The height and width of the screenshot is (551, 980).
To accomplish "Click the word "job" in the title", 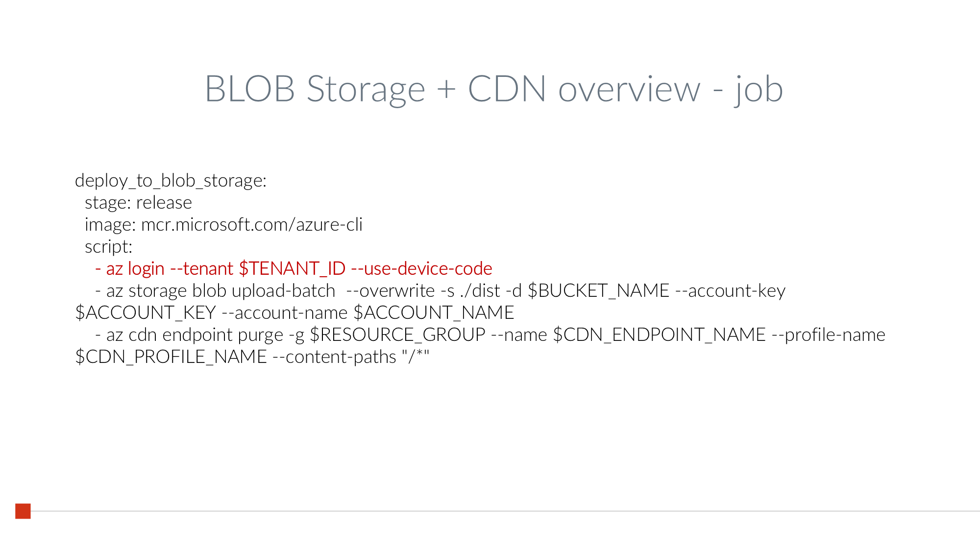I will tap(758, 90).
